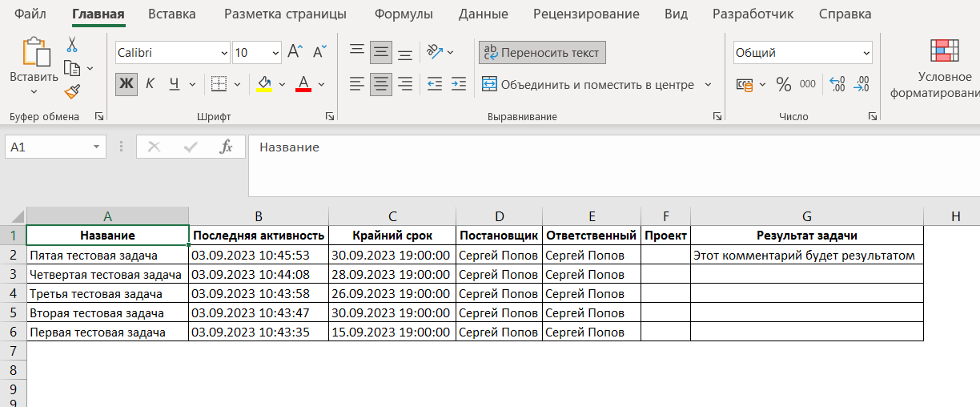Click accounting number format icon
This screenshot has height=407, width=980.
745,84
